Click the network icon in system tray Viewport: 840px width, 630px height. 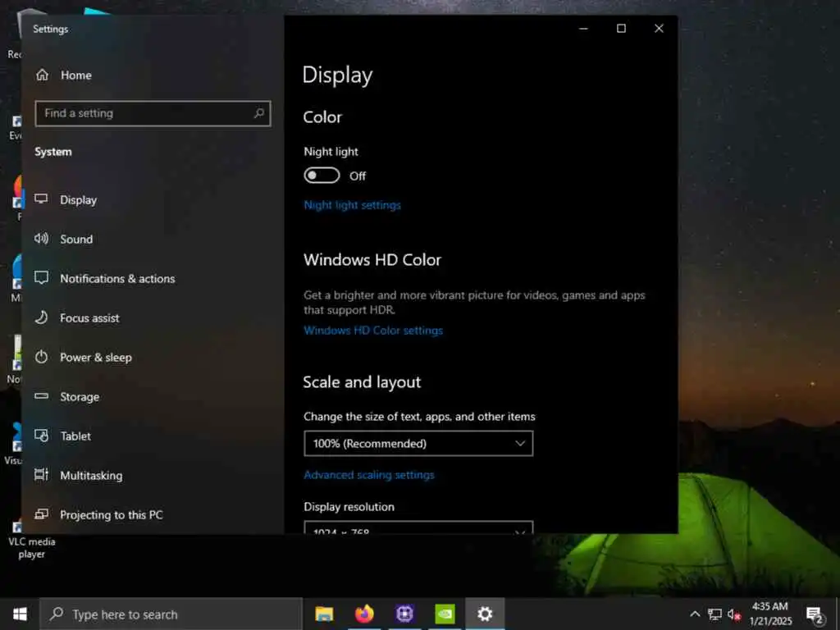(714, 614)
